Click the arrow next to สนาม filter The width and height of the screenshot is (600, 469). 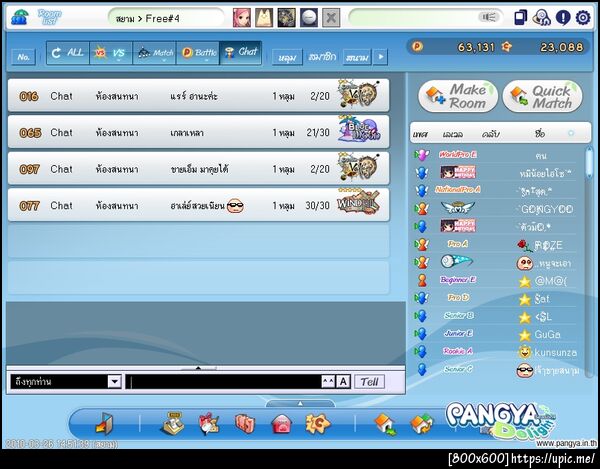point(380,57)
